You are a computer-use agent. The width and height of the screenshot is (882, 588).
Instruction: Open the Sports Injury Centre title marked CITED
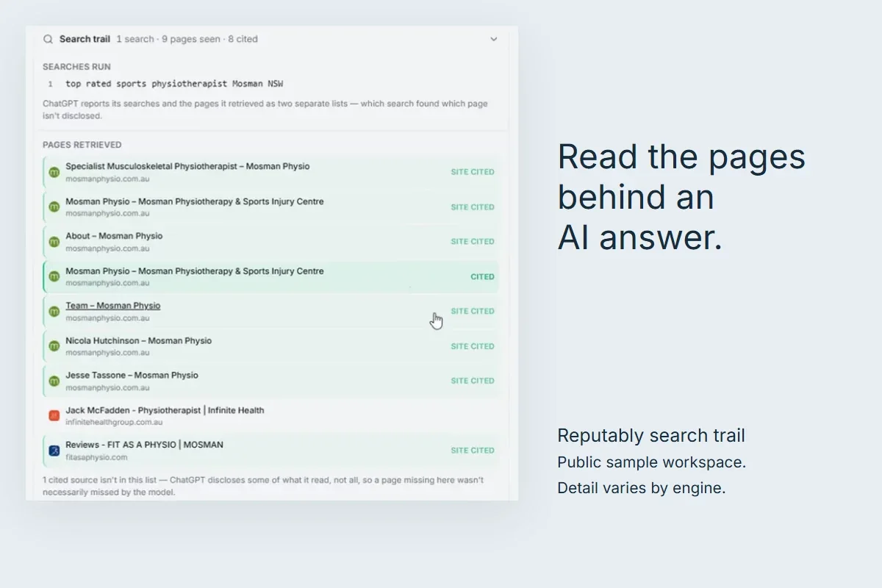[194, 271]
